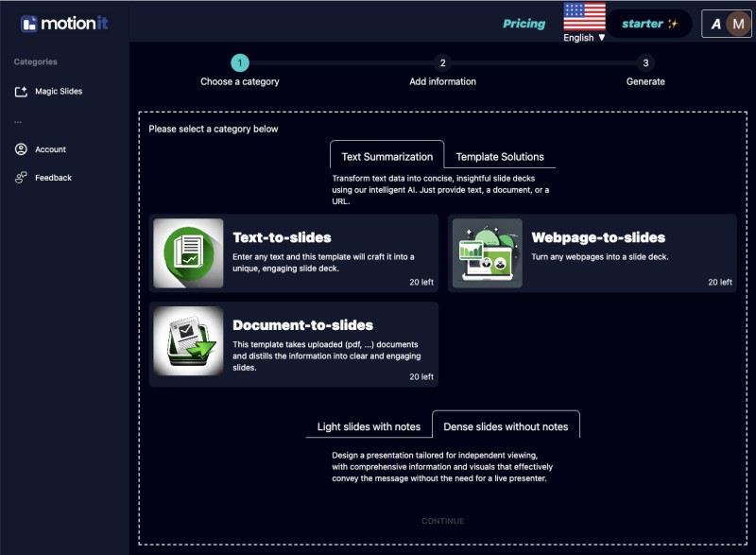This screenshot has width=756, height=555.
Task: Select Light slides with notes tab
Action: 369,426
